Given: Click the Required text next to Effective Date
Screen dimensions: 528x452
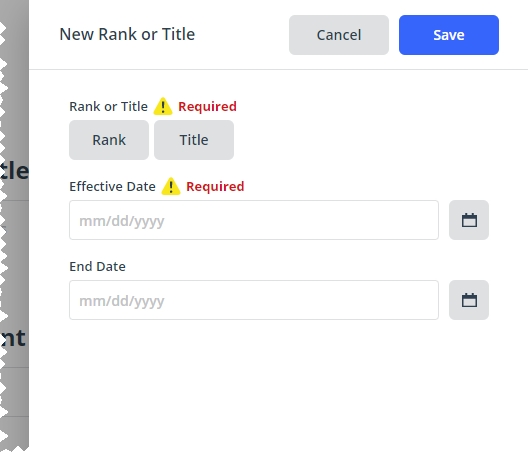Looking at the screenshot, I should (x=215, y=186).
